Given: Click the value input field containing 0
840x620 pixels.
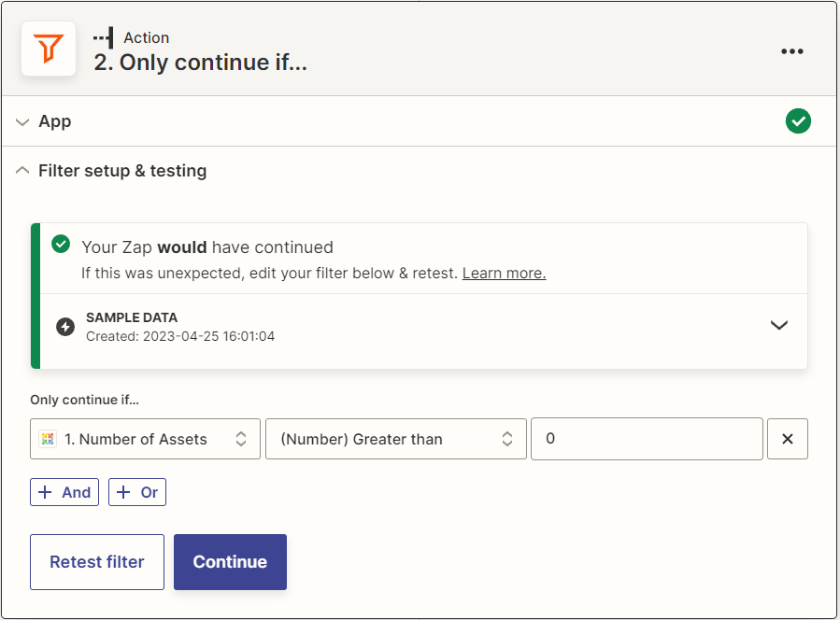Looking at the screenshot, I should [647, 439].
